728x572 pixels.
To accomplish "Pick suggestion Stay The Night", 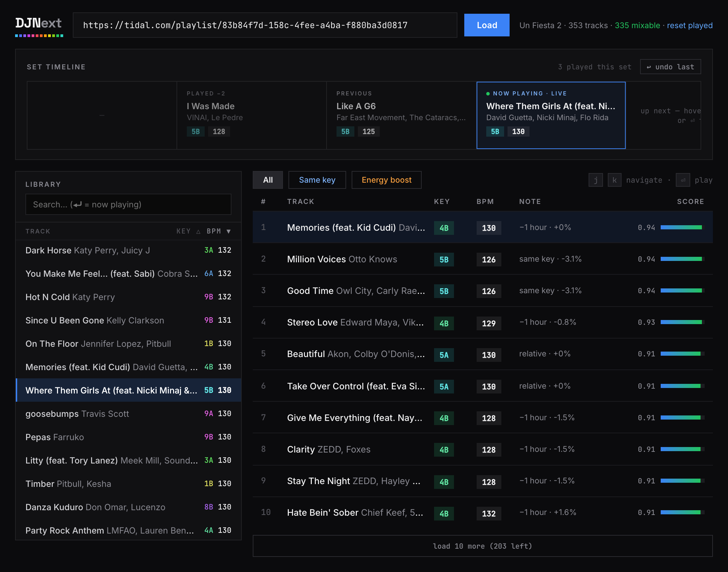I will (482, 481).
